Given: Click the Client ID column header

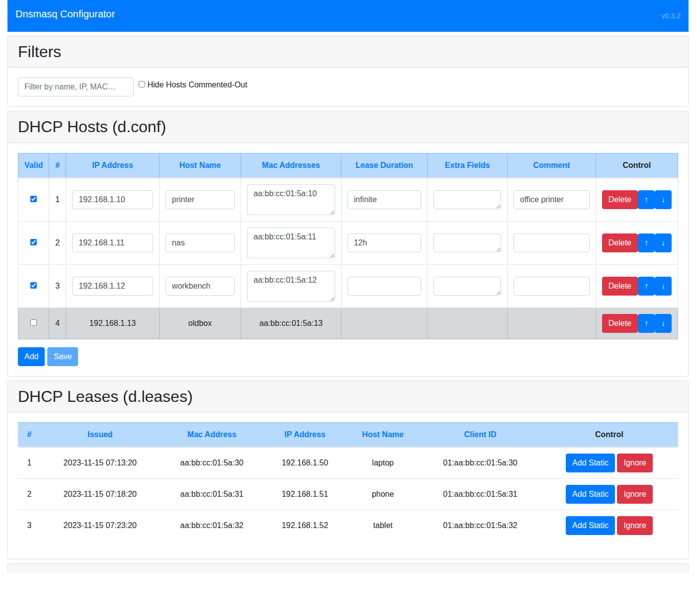Looking at the screenshot, I should tap(480, 435).
